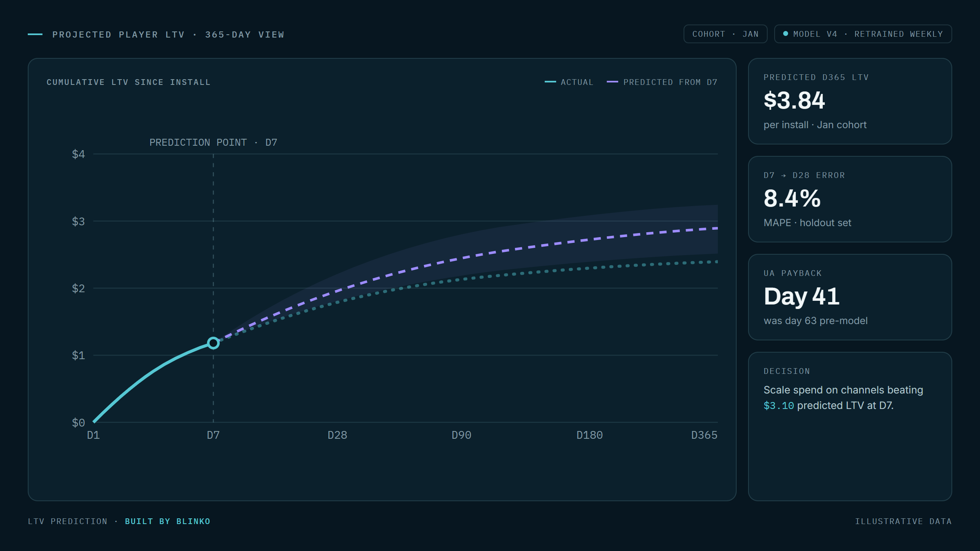The height and width of the screenshot is (551, 980).
Task: Click the D1 x-axis label
Action: point(94,435)
